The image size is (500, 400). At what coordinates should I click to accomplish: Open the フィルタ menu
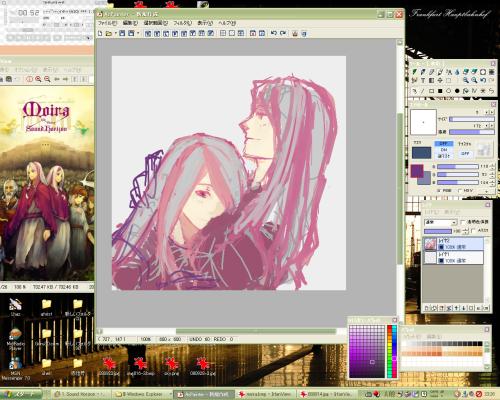(x=183, y=23)
